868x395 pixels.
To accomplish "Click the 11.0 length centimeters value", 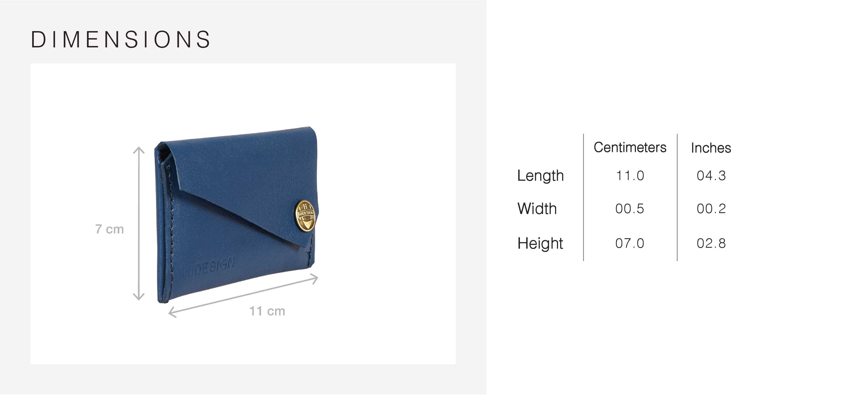I will click(x=630, y=176).
